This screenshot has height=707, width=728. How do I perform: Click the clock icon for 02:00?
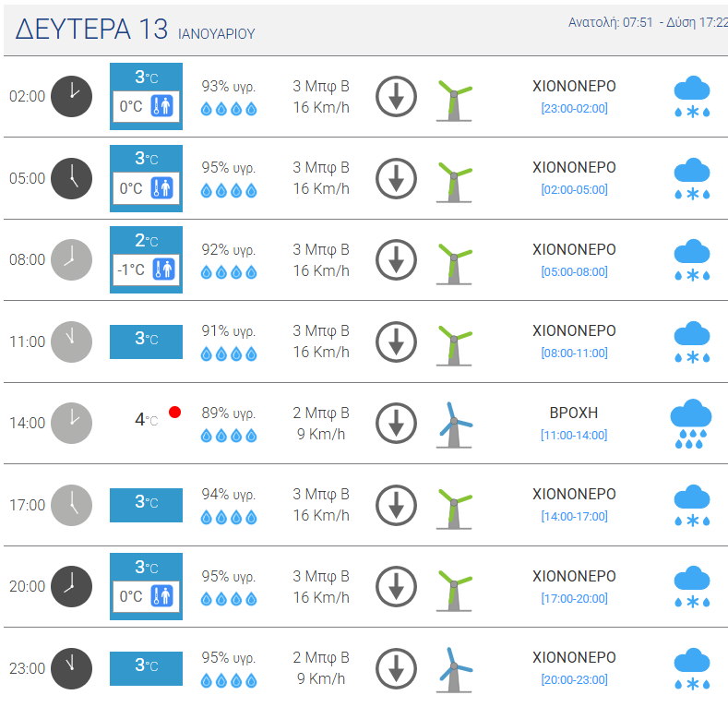pyautogui.click(x=71, y=97)
